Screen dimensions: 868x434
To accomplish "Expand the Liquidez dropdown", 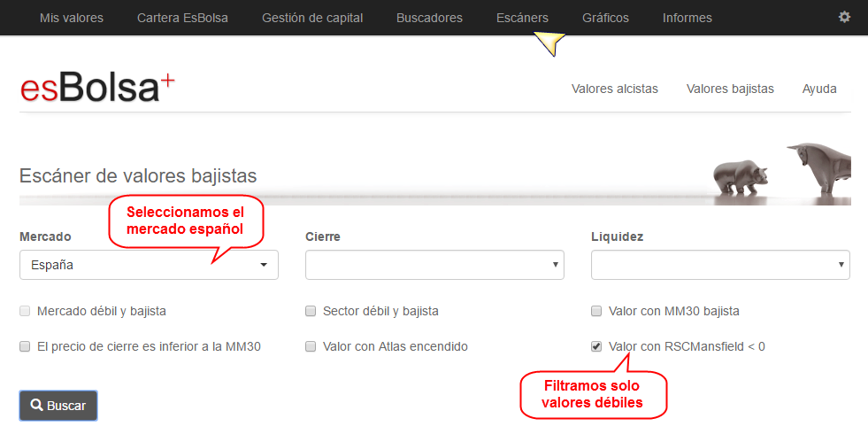I will point(721,265).
